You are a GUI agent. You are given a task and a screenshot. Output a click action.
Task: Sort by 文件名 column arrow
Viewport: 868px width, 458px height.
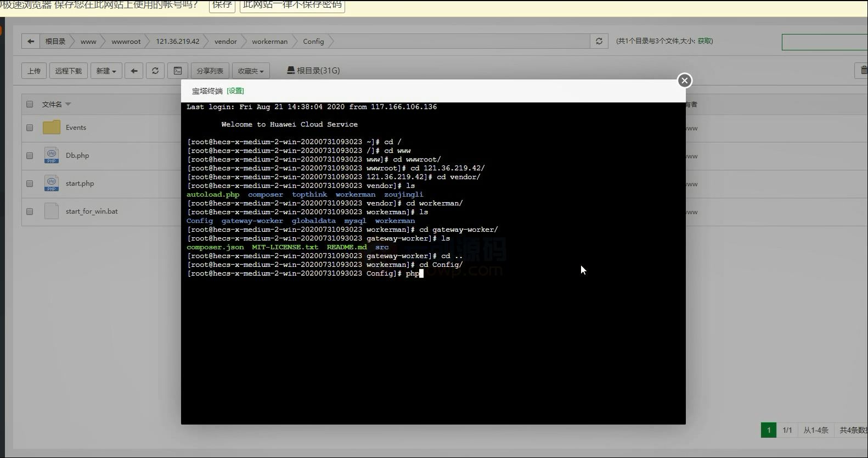coord(68,104)
